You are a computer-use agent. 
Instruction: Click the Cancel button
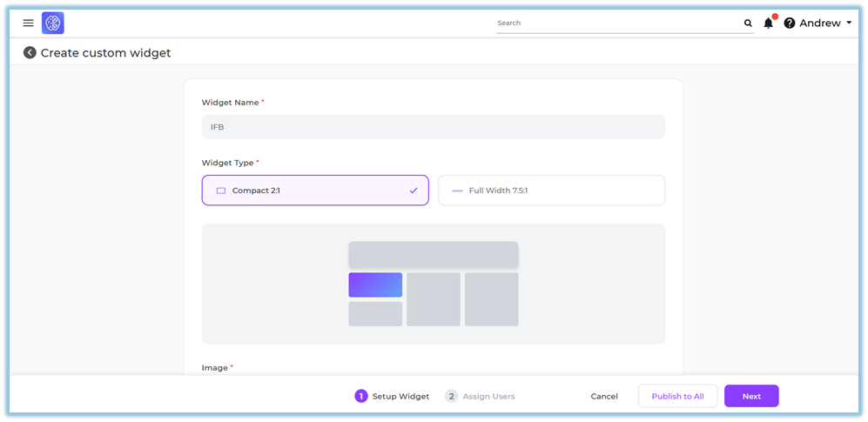[x=604, y=396]
